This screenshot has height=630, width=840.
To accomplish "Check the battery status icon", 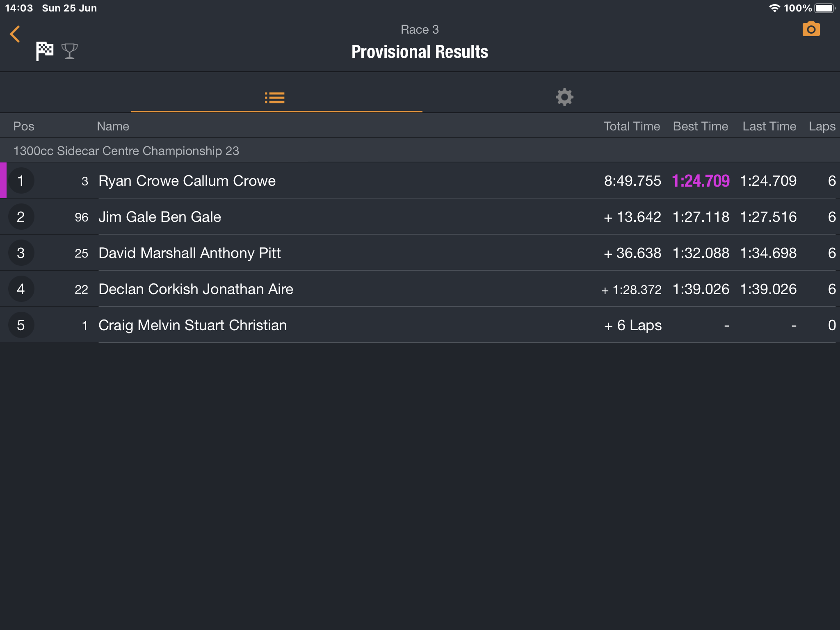I will pyautogui.click(x=825, y=8).
